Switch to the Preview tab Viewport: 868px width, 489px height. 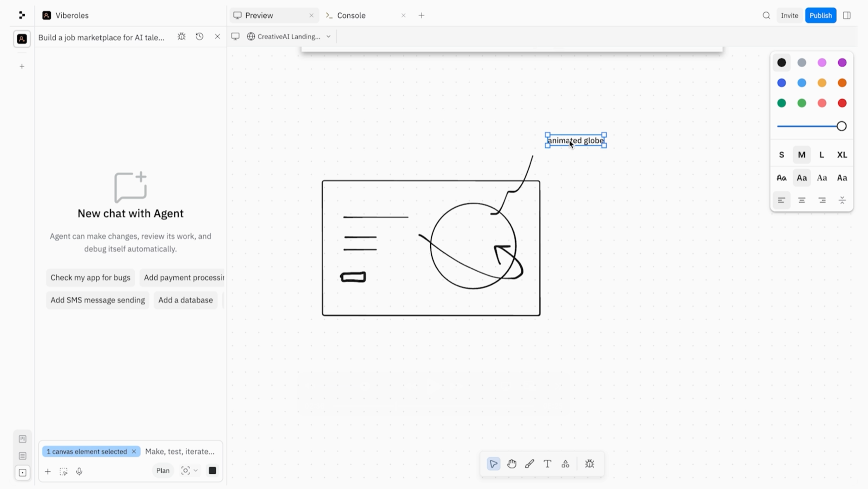tap(259, 16)
